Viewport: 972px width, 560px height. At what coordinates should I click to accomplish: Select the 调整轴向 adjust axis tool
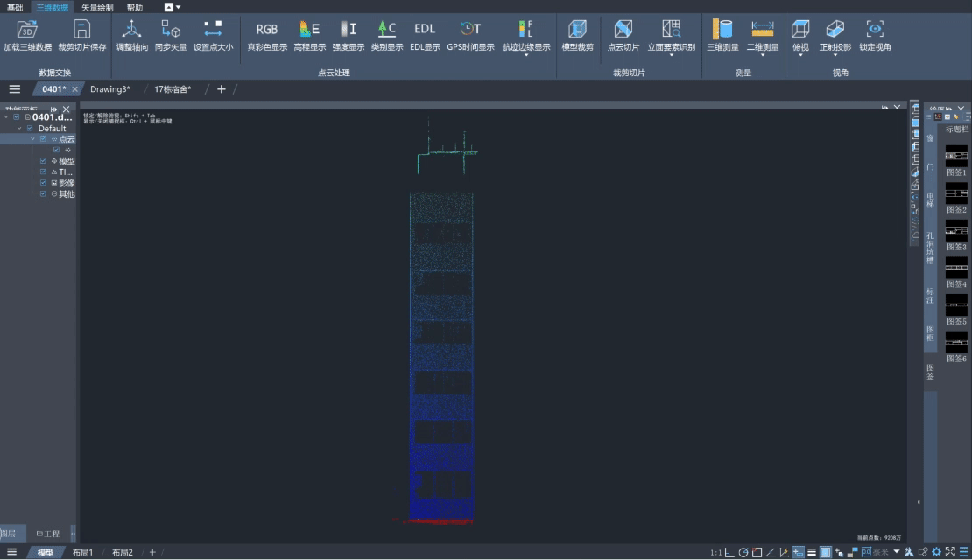click(131, 30)
